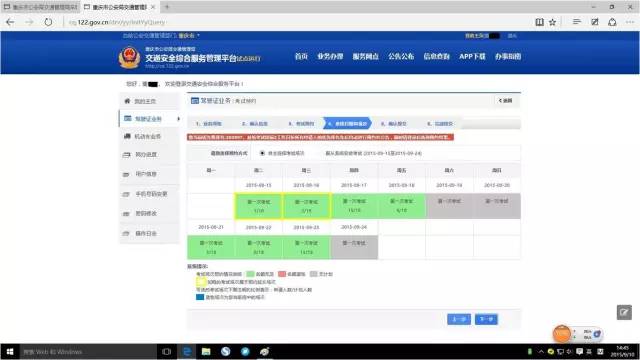Open File Explorer from the taskbar
This screenshot has height=360, width=640.
206,351
